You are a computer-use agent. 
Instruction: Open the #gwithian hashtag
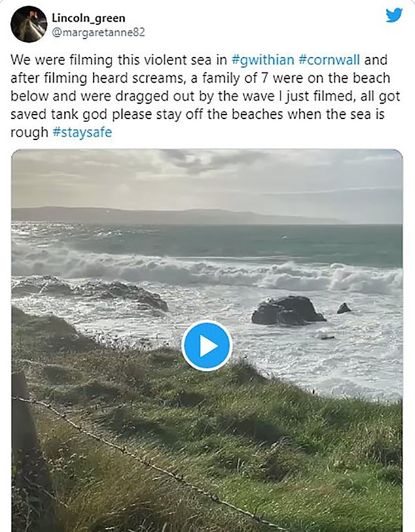coord(262,60)
